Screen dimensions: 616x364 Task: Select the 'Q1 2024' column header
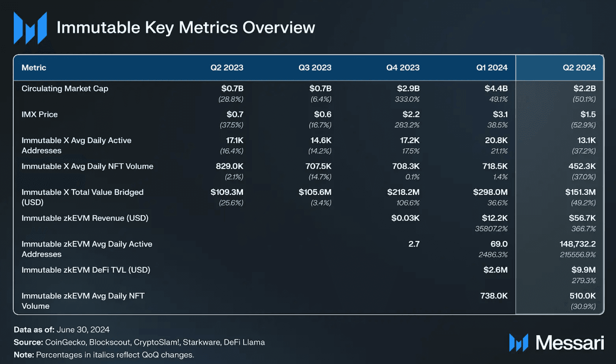pos(492,67)
